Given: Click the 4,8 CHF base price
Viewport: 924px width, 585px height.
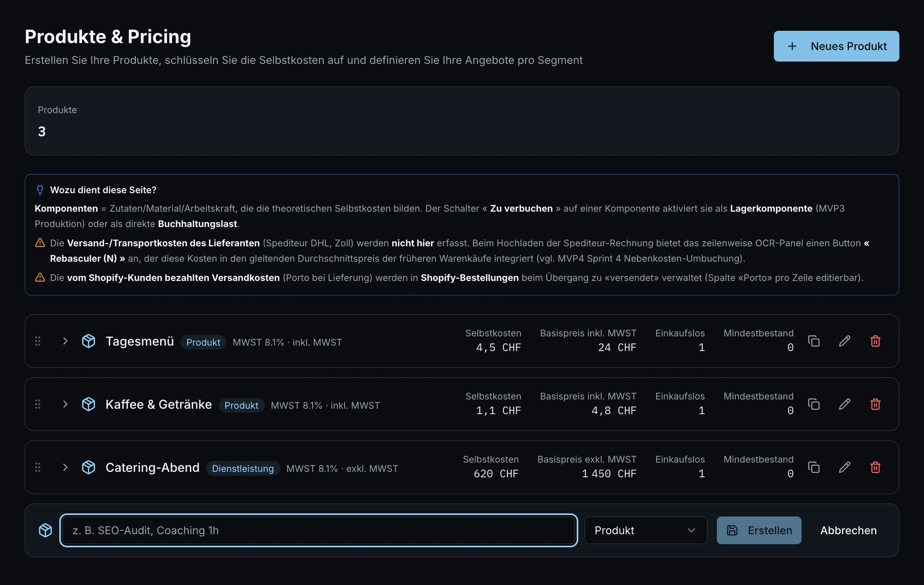Looking at the screenshot, I should [614, 411].
